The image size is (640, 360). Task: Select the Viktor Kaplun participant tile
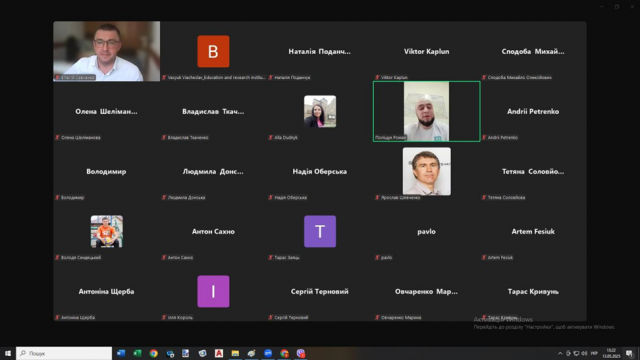pos(427,51)
